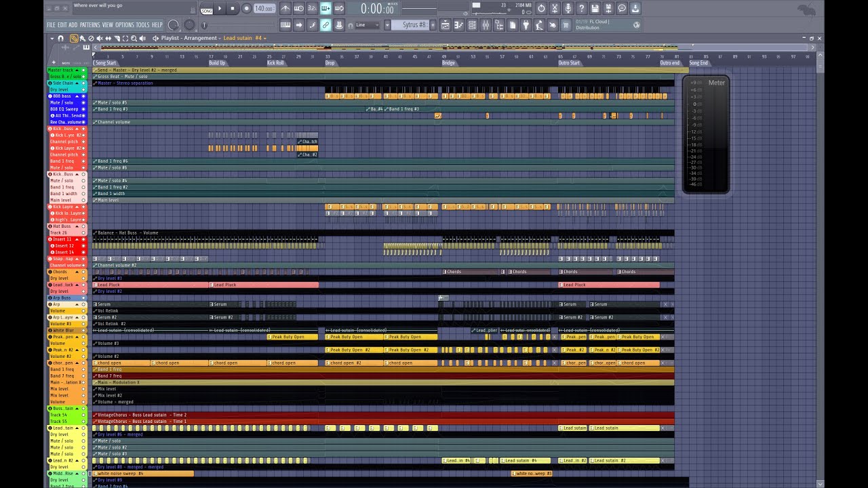868x488 pixels.
Task: Open the OPTIONS menu
Action: (x=125, y=25)
